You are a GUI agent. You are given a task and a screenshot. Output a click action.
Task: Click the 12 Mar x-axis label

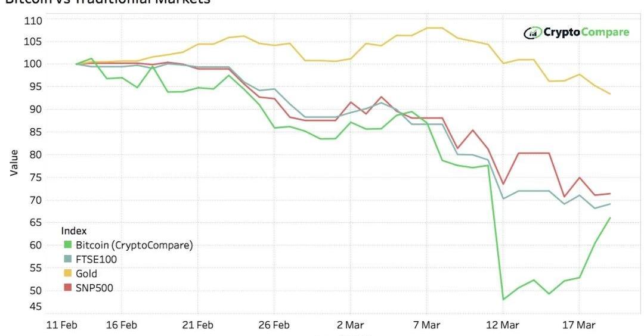click(503, 326)
